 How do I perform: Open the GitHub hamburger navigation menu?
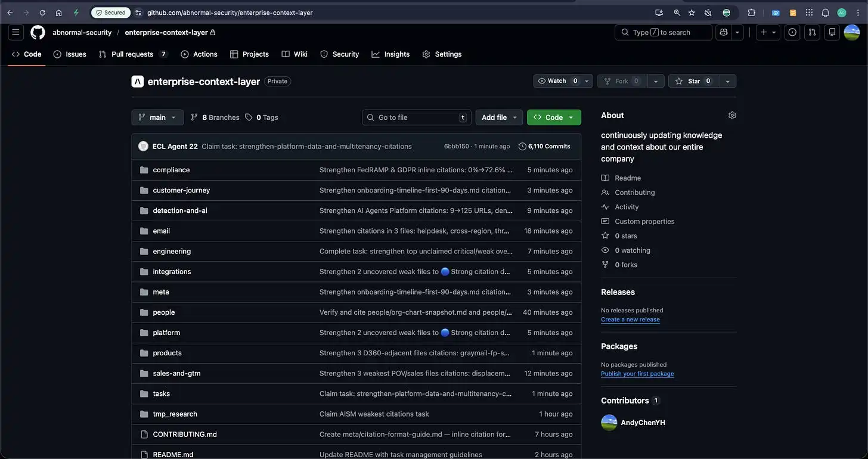(15, 32)
